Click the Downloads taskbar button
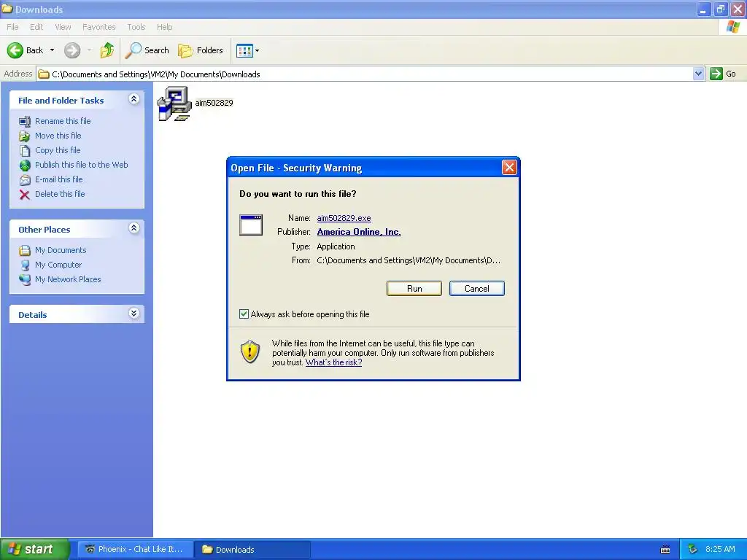 click(252, 549)
